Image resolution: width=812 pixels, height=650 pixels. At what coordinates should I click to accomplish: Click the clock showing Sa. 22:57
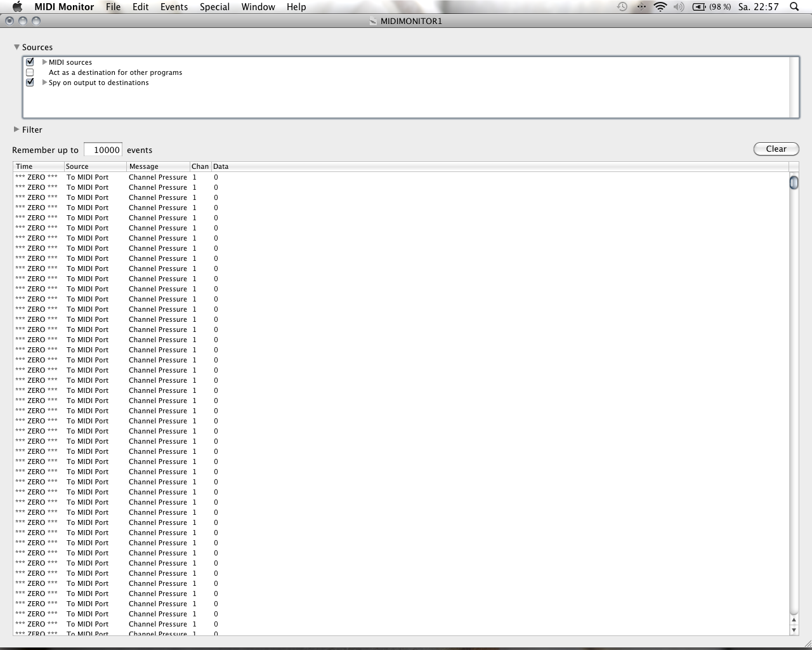coord(758,7)
